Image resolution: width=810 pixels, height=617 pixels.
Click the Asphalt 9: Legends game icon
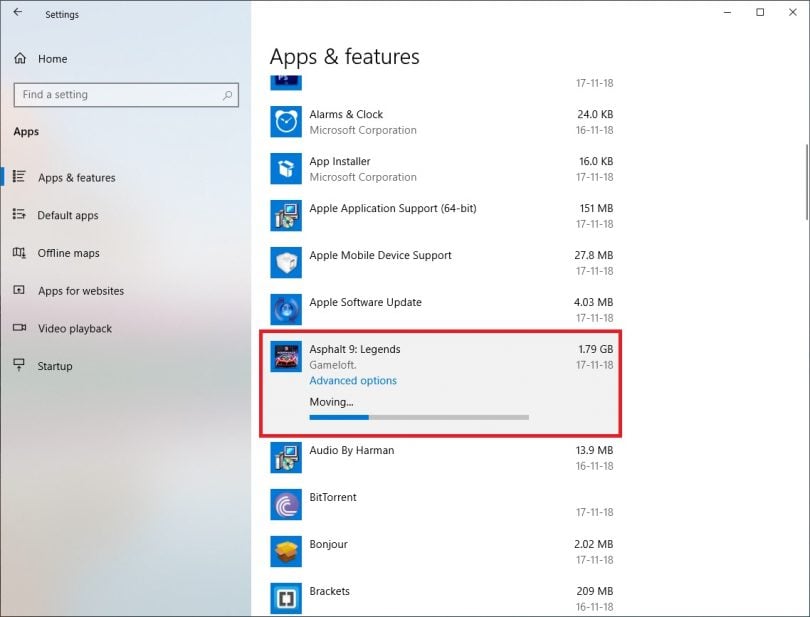[x=285, y=357]
